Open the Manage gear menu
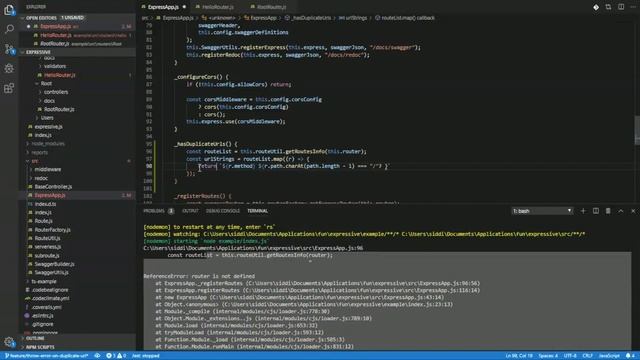 click(9, 342)
